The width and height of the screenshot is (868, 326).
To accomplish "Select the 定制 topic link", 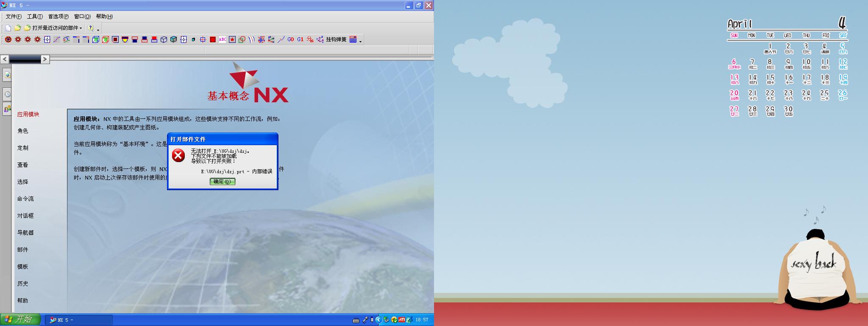I will [x=22, y=148].
